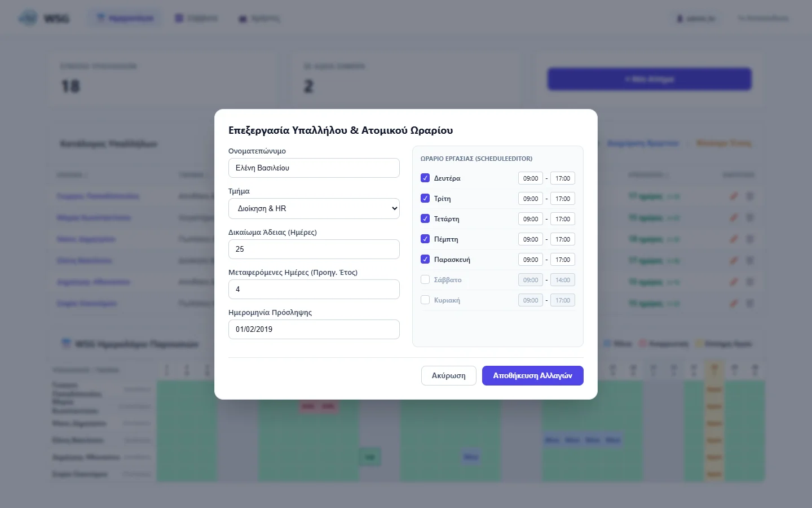Edit Παρασκευή start time field
Screen dimensions: 812x508
pos(531,260)
